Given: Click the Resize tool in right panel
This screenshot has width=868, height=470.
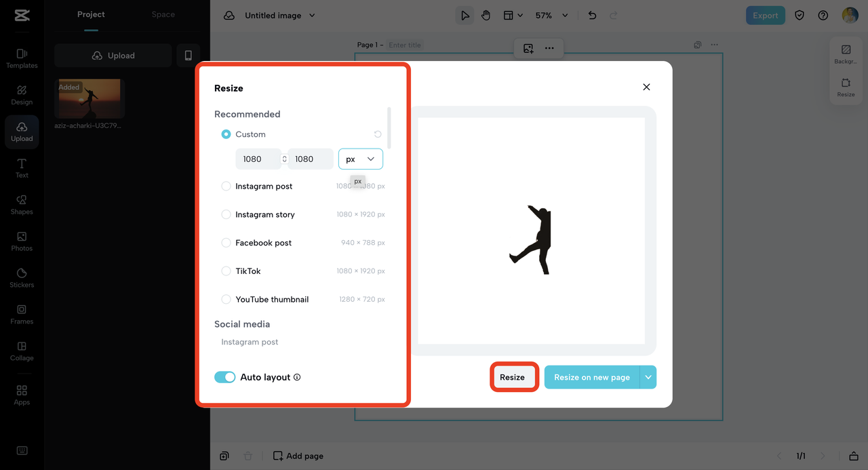Looking at the screenshot, I should pos(846,87).
